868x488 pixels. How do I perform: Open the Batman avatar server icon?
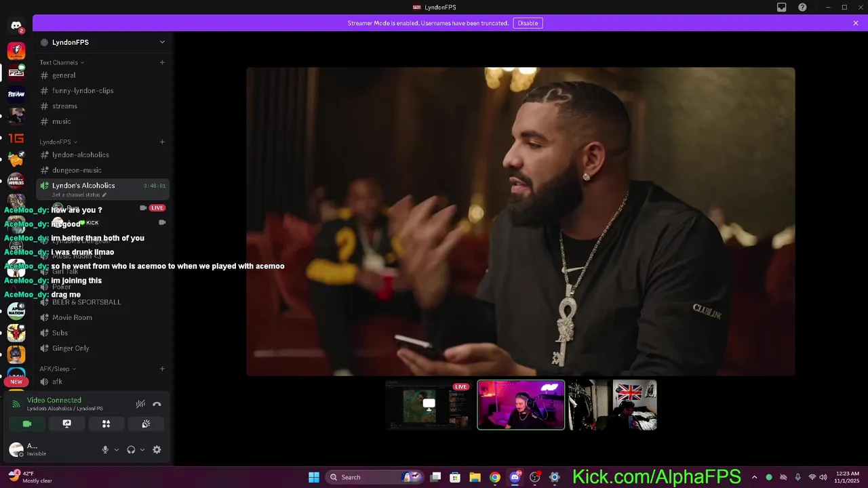16,354
